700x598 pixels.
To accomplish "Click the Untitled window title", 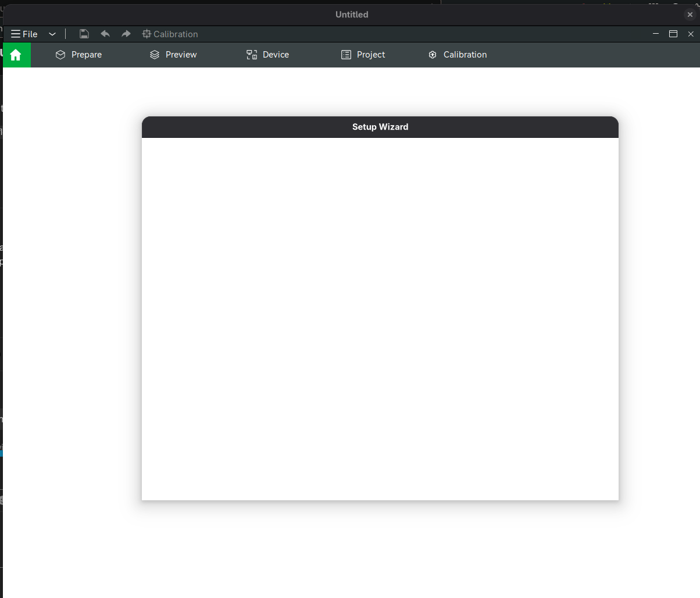I will (352, 15).
